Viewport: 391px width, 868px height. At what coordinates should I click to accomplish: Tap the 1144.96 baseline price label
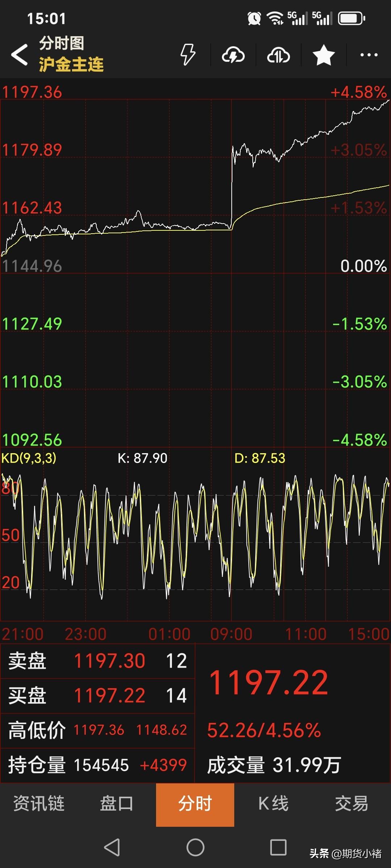pos(32,266)
